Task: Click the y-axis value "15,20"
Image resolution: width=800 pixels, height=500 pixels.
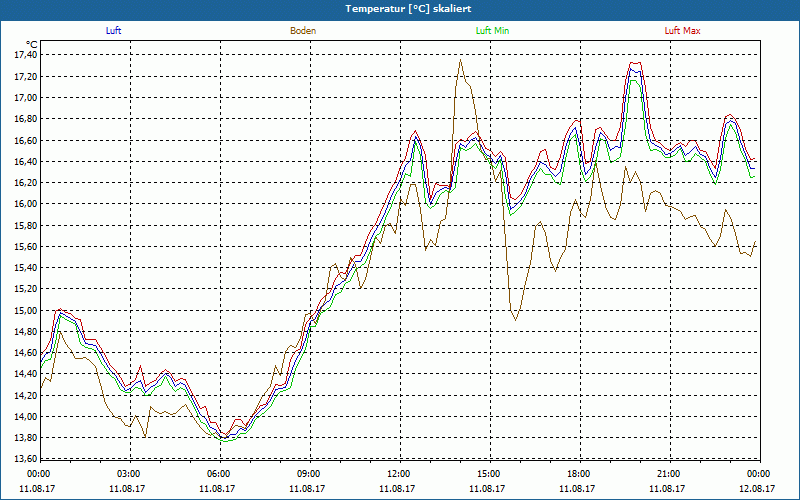Action: (27, 289)
